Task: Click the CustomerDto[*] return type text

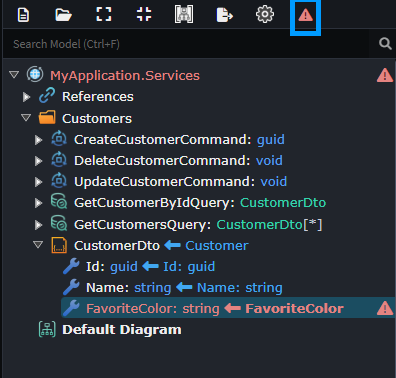Action: pos(269,225)
